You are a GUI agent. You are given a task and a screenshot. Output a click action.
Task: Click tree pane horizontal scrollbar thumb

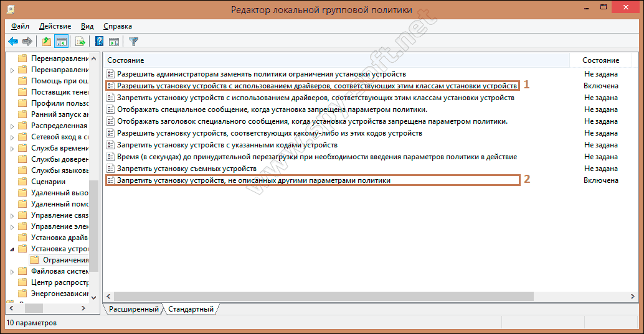point(34,308)
